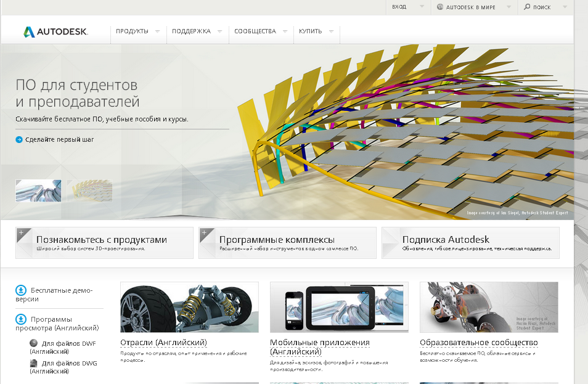Open the Поддержка menu
Viewport: 588px width, 384px height.
pos(191,31)
